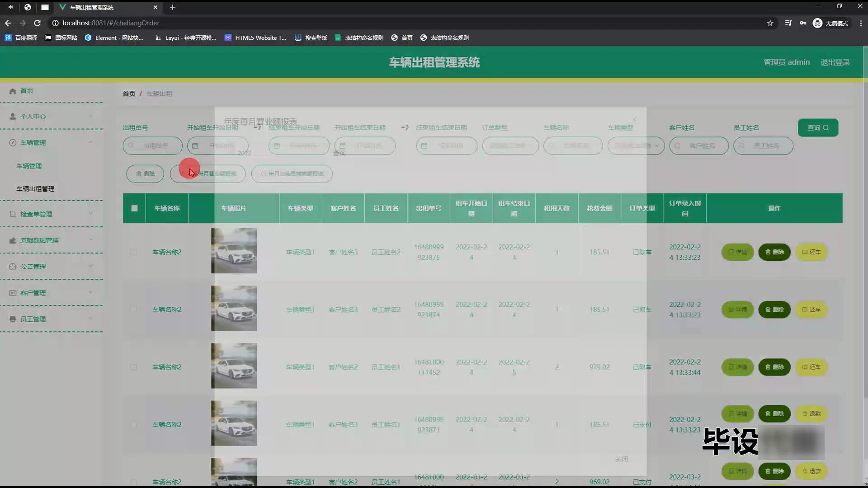This screenshot has width=868, height=488.
Task: Click the 出租单号 search input
Action: [152, 146]
